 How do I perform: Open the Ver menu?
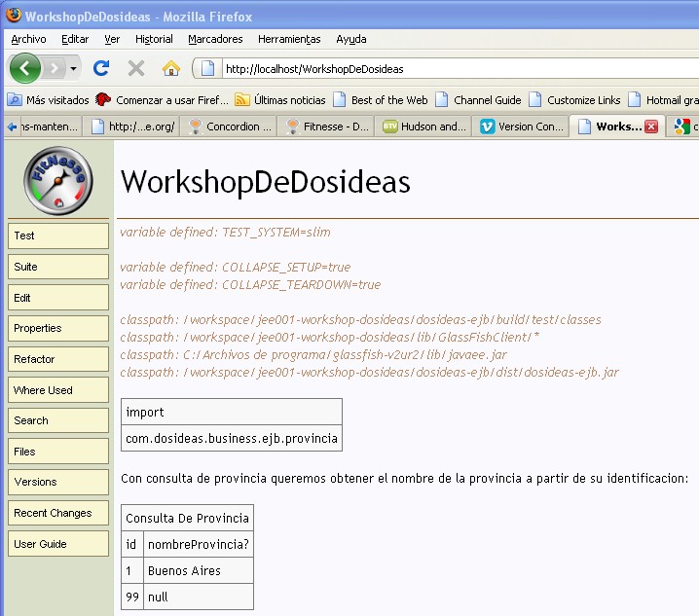pyautogui.click(x=112, y=39)
